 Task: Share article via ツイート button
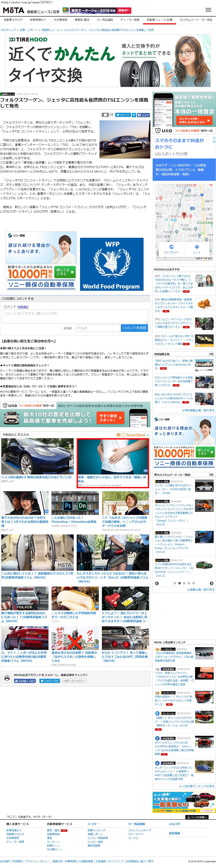pos(123,115)
